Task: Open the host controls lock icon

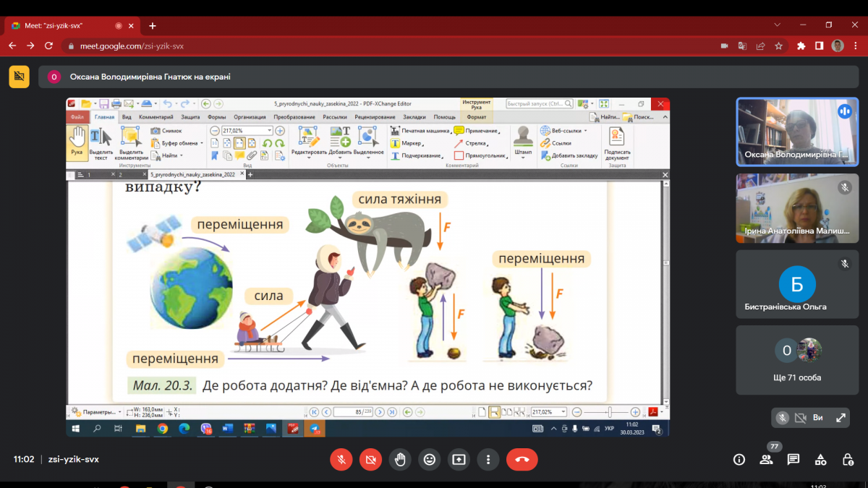Action: click(x=848, y=460)
